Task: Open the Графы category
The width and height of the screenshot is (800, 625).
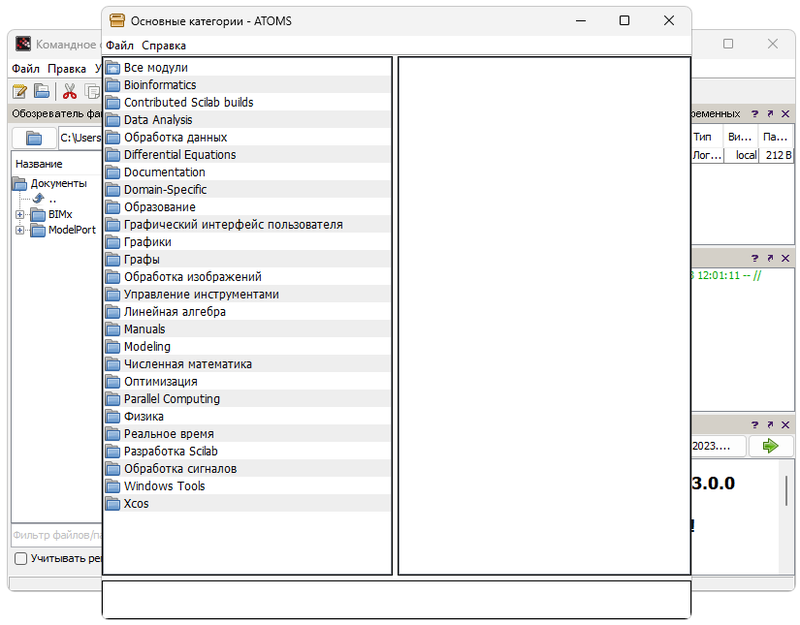Action: coord(247,259)
